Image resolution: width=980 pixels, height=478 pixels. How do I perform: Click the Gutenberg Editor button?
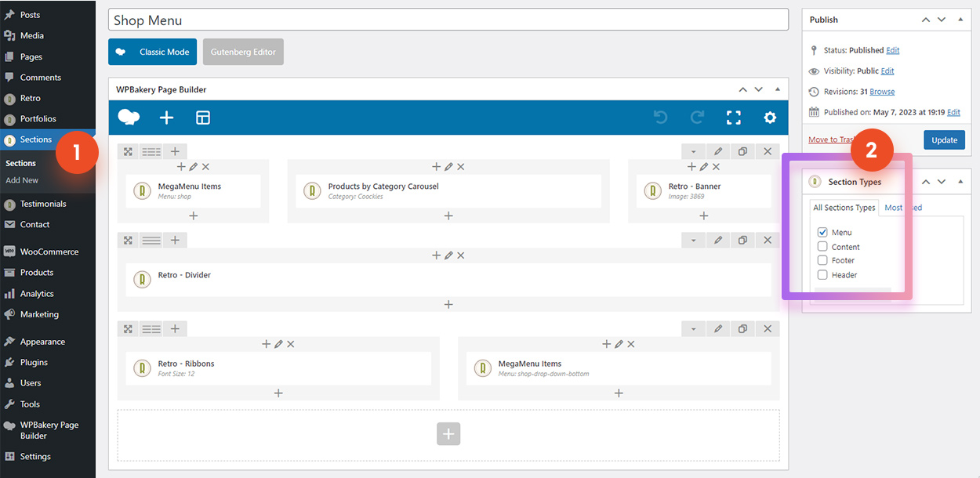[x=243, y=52]
